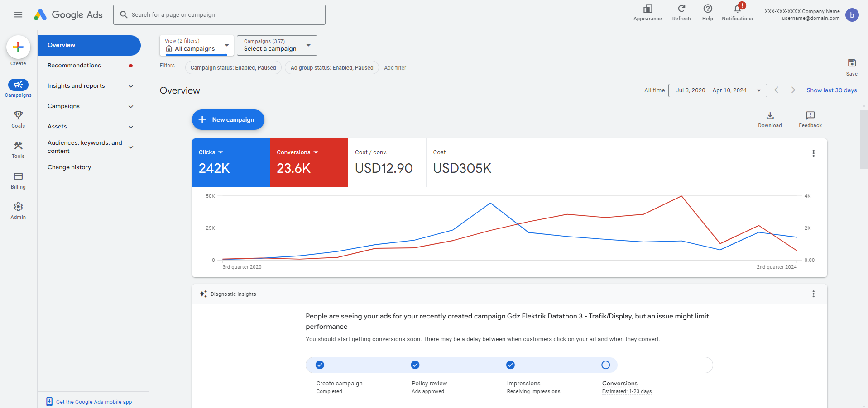Click the New campaign button
Image resolution: width=868 pixels, height=408 pixels.
click(228, 120)
